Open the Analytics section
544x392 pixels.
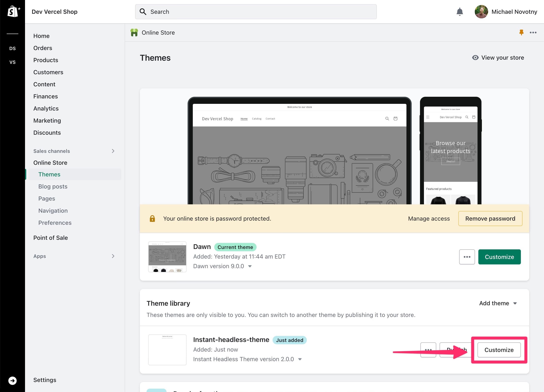coord(46,108)
